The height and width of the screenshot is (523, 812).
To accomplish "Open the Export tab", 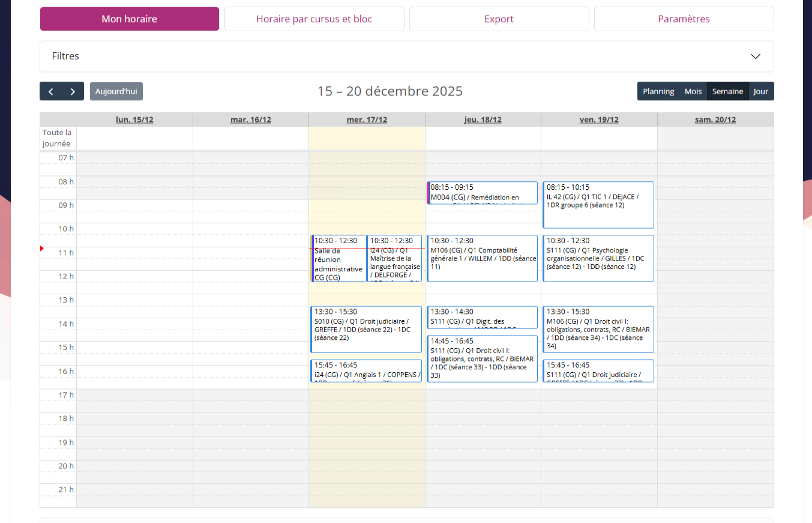I will point(499,19).
